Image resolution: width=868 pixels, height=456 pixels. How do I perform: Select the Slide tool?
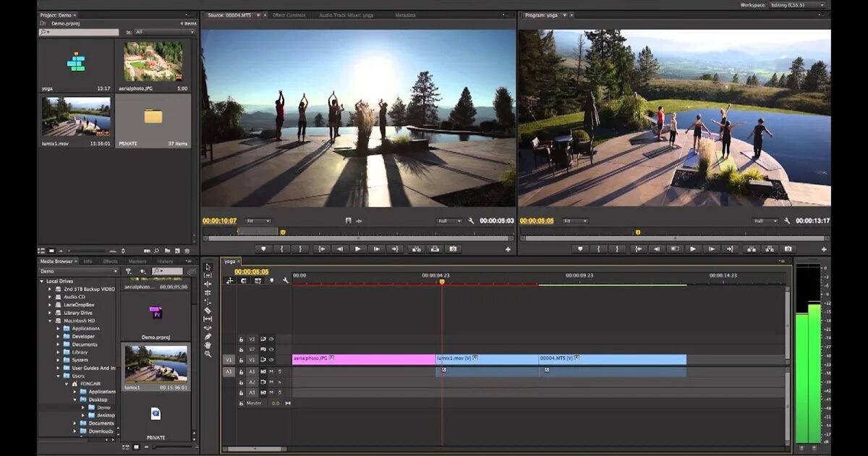pyautogui.click(x=208, y=328)
